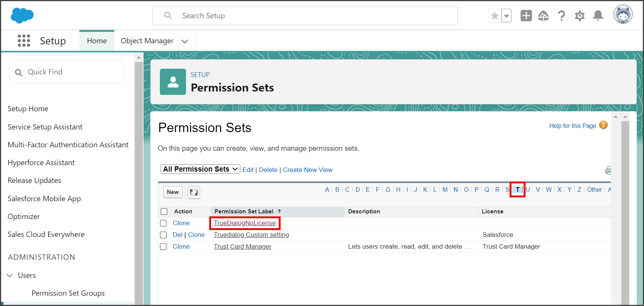
Task: Expand the Object Manager tab chevron
Action: coord(185,41)
